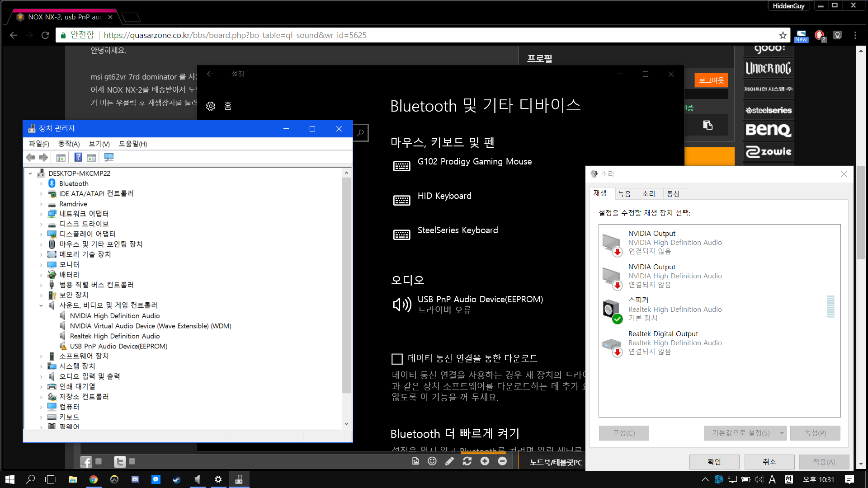Toggle the speaker volume icon in system tray

tap(759, 479)
